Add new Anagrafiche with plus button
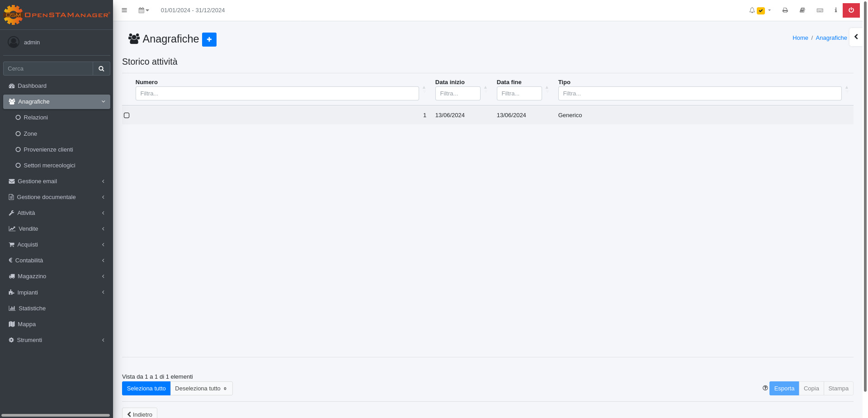This screenshot has height=418, width=868. pos(209,39)
